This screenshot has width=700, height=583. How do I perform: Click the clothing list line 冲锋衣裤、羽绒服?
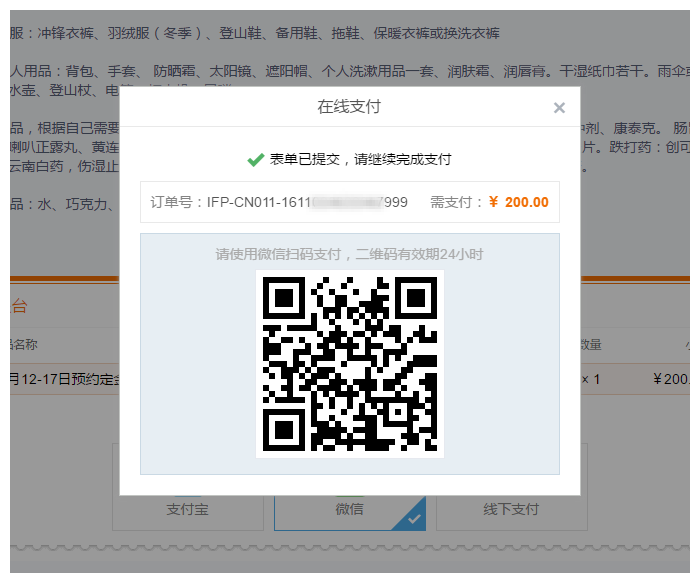pos(254,33)
